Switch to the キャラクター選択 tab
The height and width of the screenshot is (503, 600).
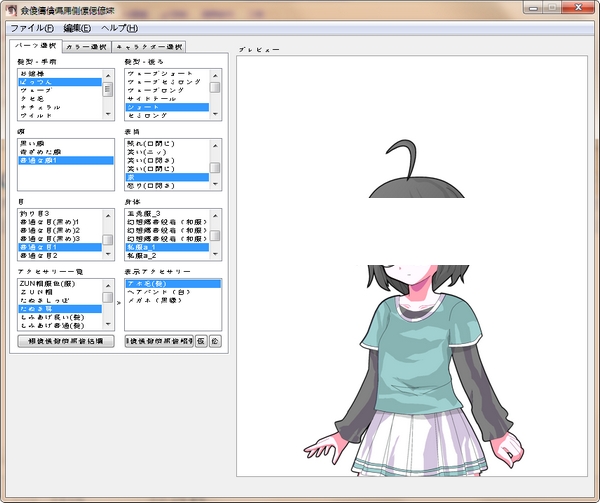[x=147, y=47]
